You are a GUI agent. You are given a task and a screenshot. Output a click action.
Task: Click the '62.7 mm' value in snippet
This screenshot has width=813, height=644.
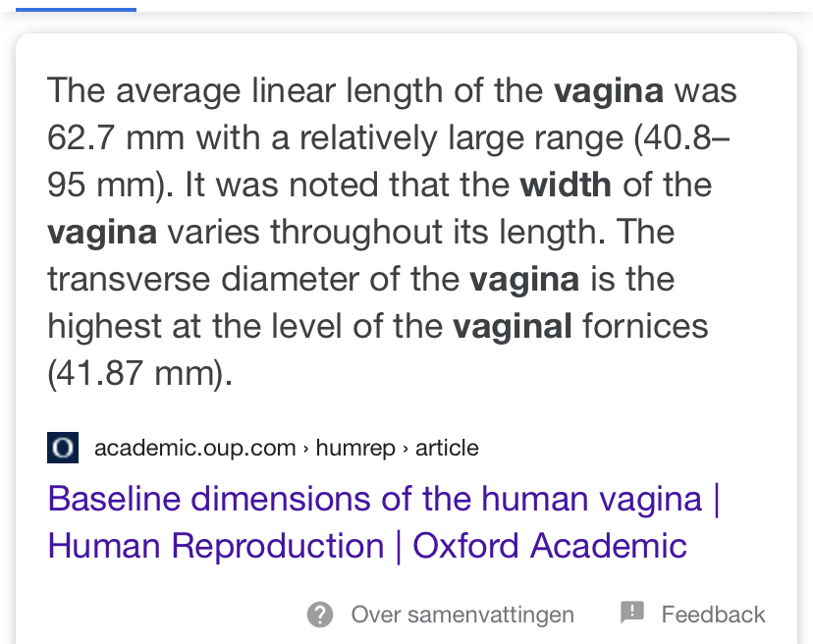pos(116,137)
